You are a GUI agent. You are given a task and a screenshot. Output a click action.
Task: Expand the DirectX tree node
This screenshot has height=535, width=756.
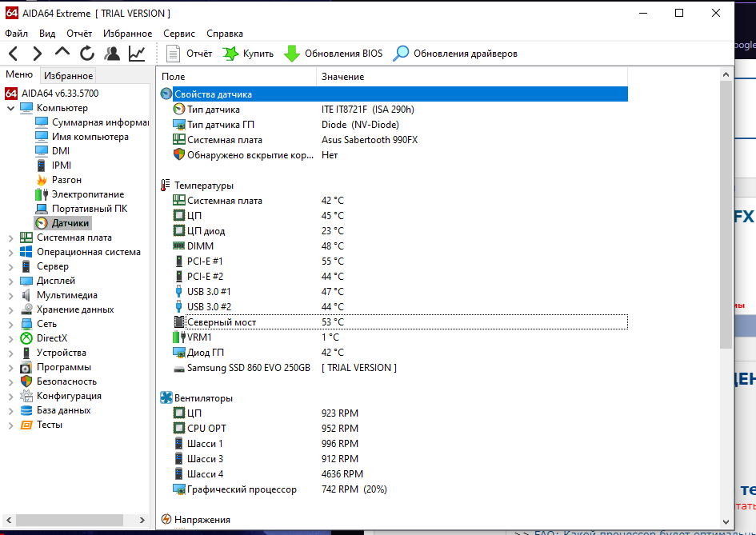[10, 339]
